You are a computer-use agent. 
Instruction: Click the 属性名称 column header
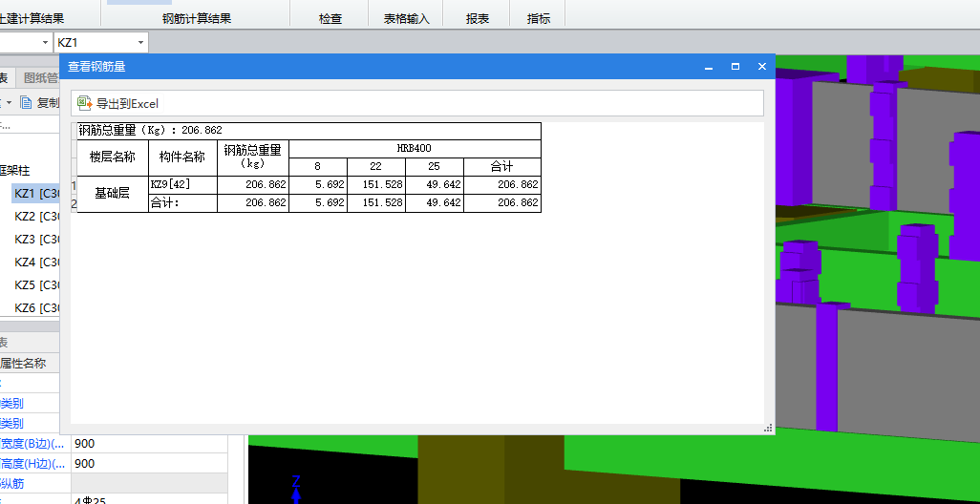pos(30,363)
